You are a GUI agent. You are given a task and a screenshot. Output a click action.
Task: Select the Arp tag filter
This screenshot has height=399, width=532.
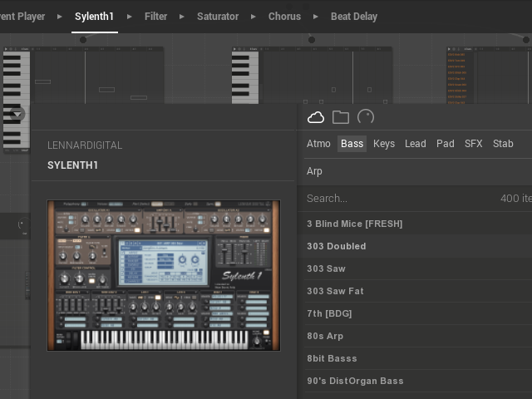point(314,171)
